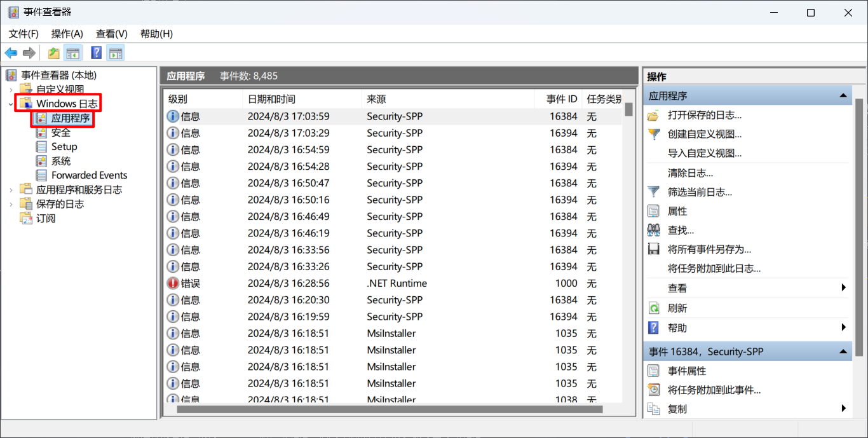The height and width of the screenshot is (438, 868).
Task: Sort events by the 日期和时间 column header
Action: pyautogui.click(x=271, y=99)
